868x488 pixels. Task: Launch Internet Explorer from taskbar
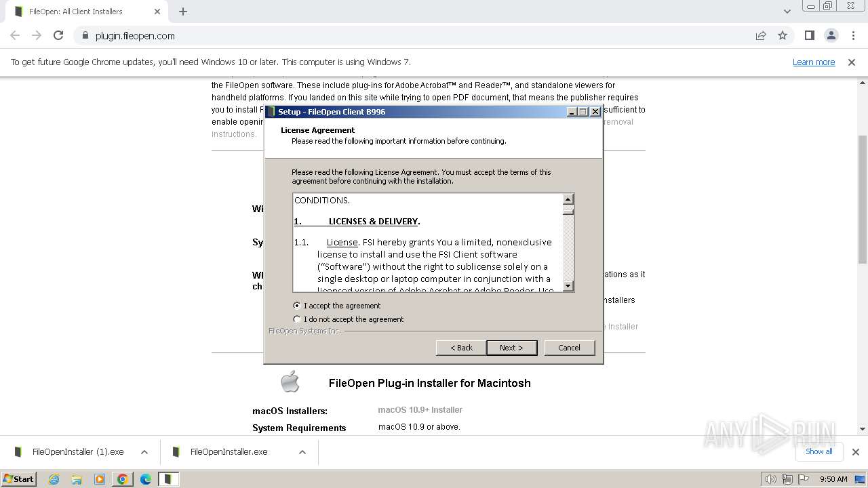pyautogui.click(x=54, y=479)
